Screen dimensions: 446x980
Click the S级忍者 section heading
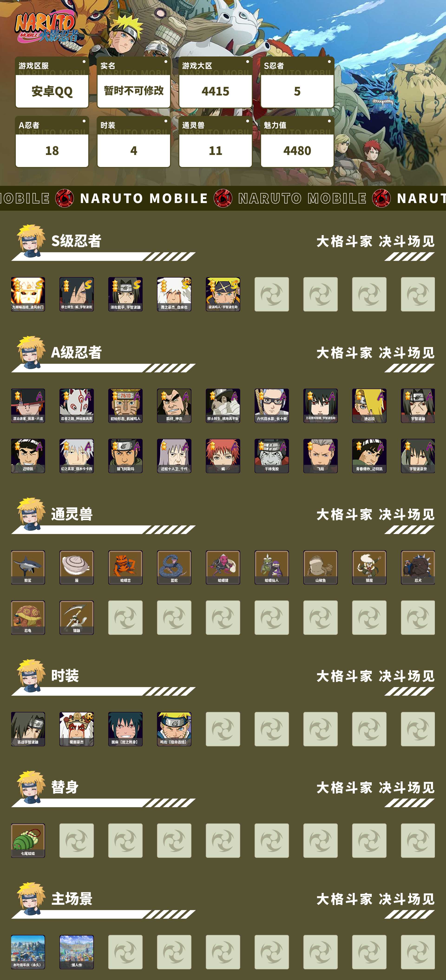click(x=76, y=241)
